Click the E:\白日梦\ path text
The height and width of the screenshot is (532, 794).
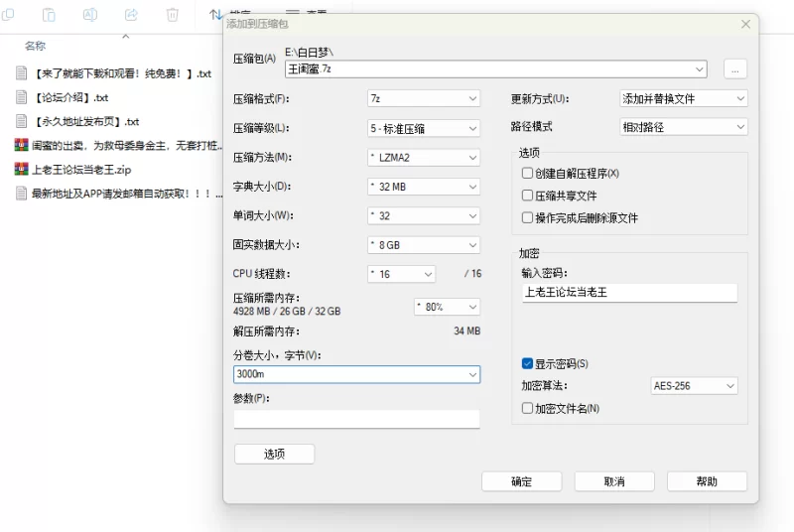point(309,53)
